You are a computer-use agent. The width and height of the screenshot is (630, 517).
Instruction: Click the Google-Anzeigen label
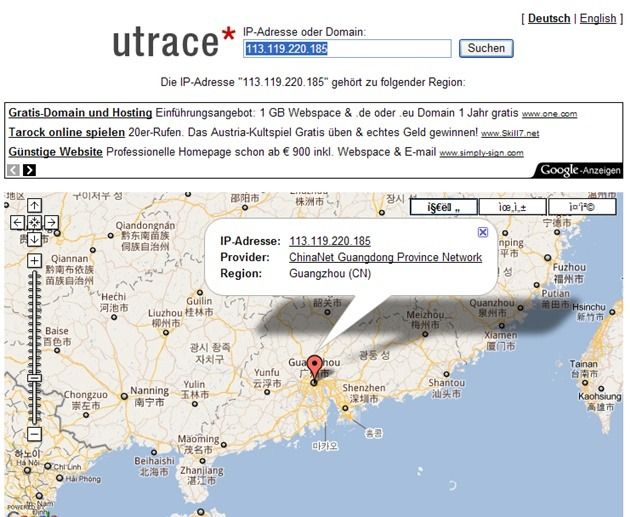pyautogui.click(x=580, y=170)
